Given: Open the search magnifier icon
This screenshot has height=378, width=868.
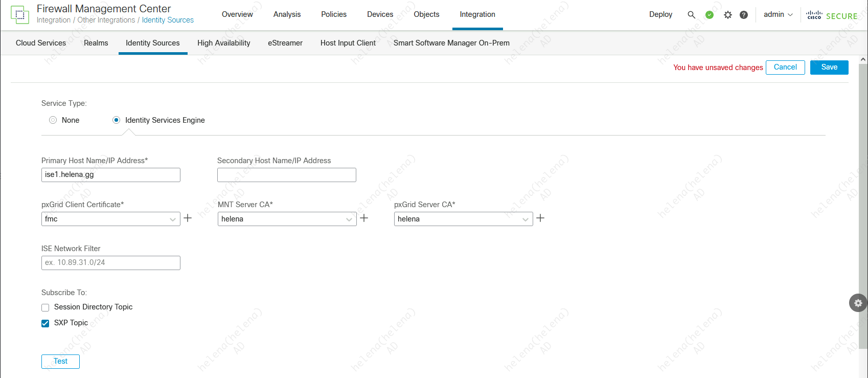Looking at the screenshot, I should click(691, 15).
